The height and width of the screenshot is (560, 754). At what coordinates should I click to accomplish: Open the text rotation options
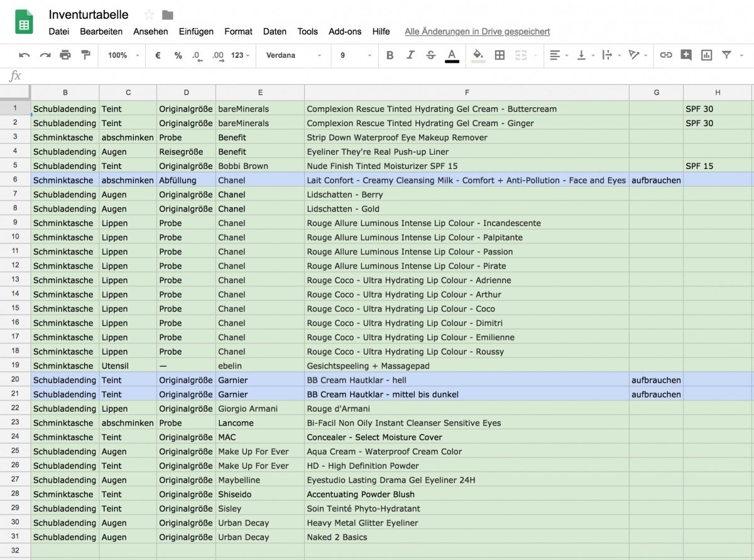637,55
